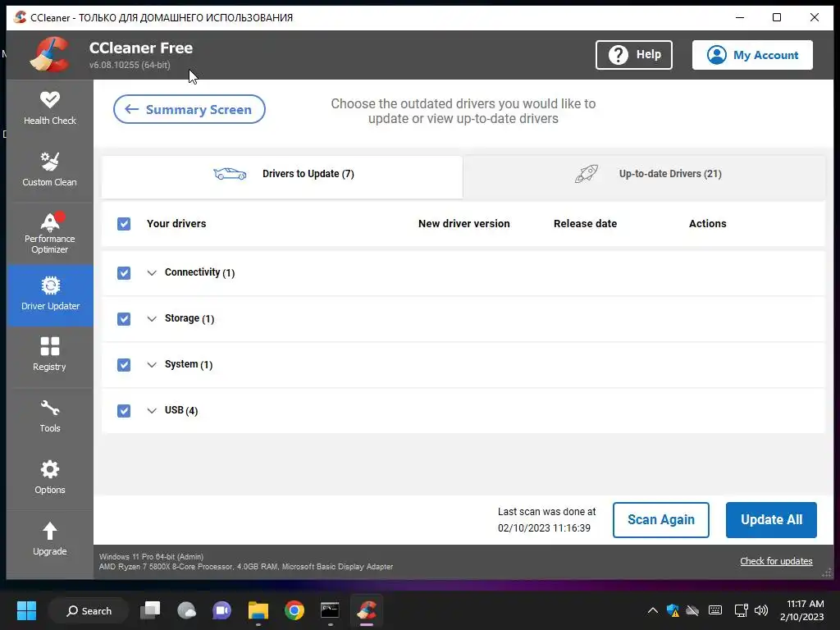
Task: Expand the System driver group chevron
Action: click(x=152, y=365)
